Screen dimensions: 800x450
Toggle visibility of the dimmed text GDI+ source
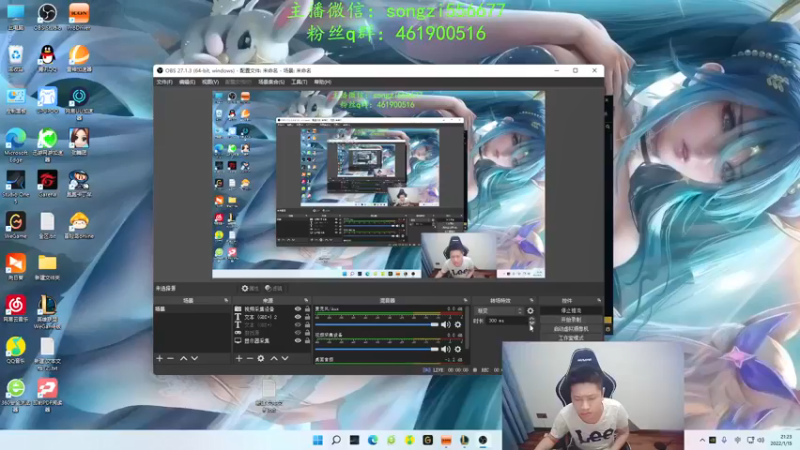[x=298, y=324]
